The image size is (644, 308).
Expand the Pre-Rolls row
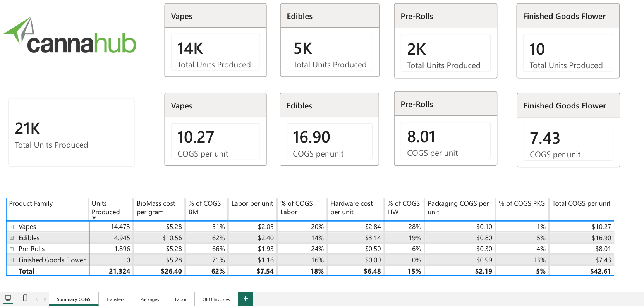click(x=12, y=249)
